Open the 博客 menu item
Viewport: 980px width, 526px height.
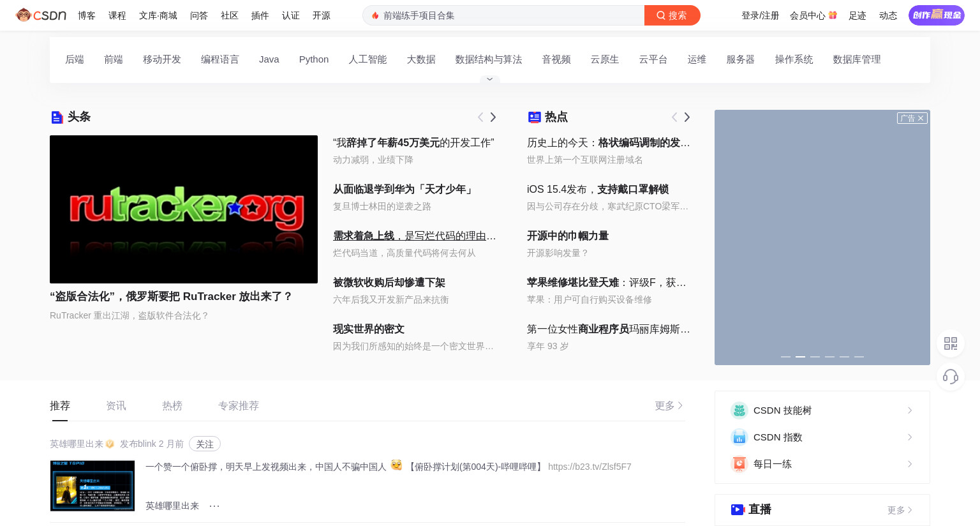87,15
